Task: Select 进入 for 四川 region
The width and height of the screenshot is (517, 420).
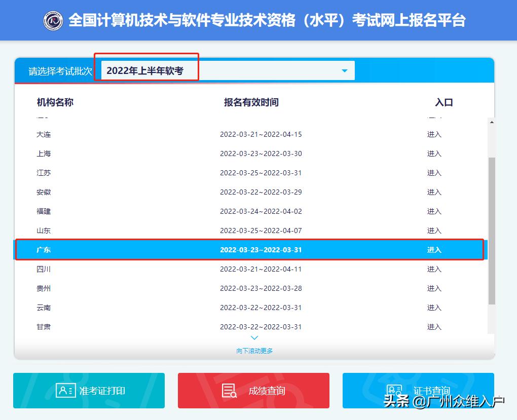Action: pos(434,269)
